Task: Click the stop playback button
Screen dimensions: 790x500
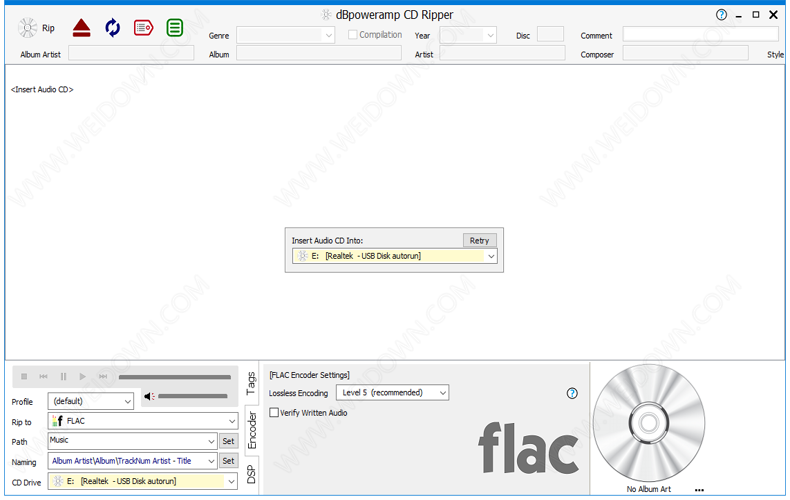Action: pyautogui.click(x=24, y=377)
